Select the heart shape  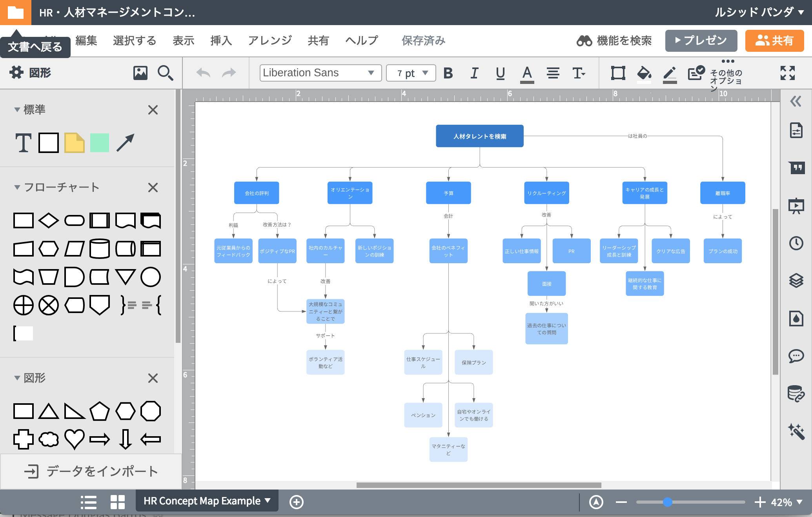pyautogui.click(x=75, y=439)
